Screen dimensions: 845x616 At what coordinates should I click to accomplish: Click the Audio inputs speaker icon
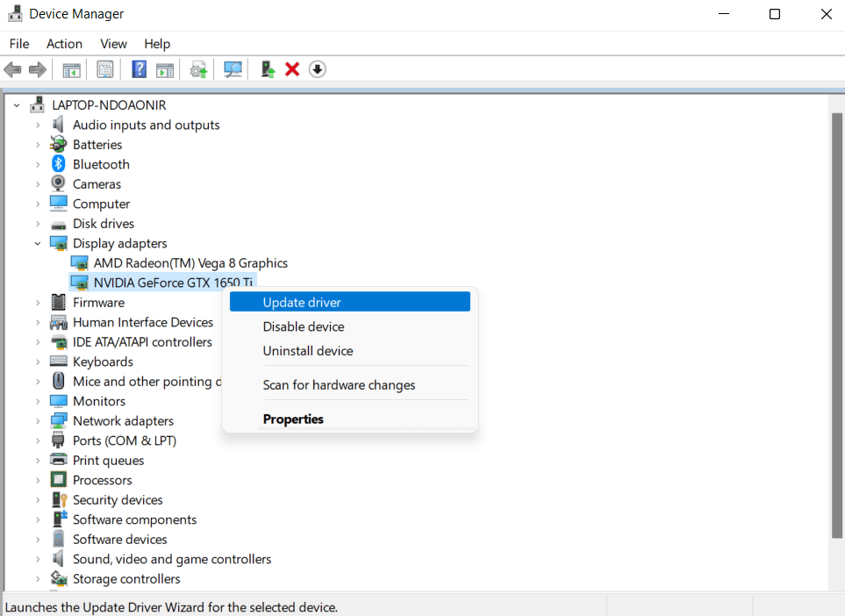[58, 125]
